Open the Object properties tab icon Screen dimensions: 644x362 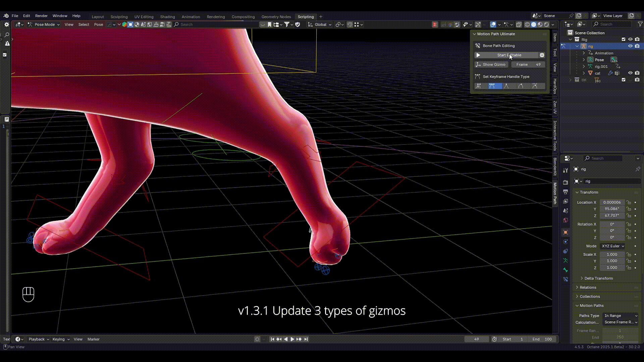(x=566, y=232)
